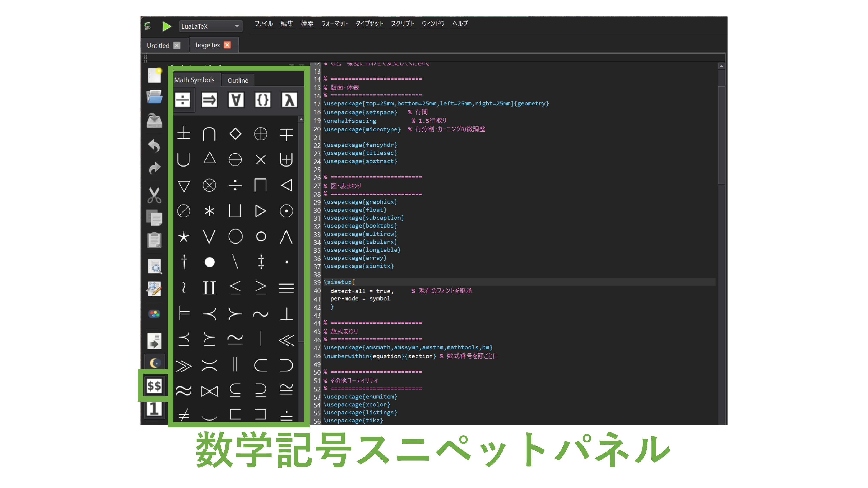Image resolution: width=868 pixels, height=488 pixels.
Task: Insert the ± plus-minus symbol
Action: coord(184,134)
